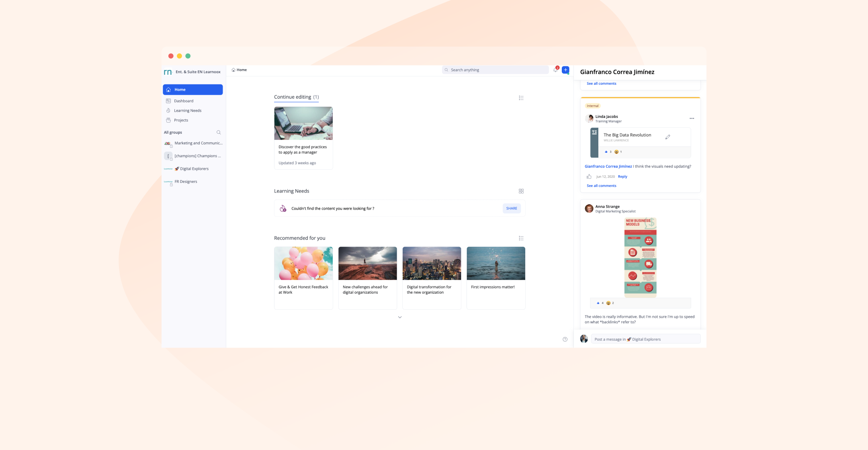Open the Digital Explorers group
The height and width of the screenshot is (450, 868).
(194, 169)
